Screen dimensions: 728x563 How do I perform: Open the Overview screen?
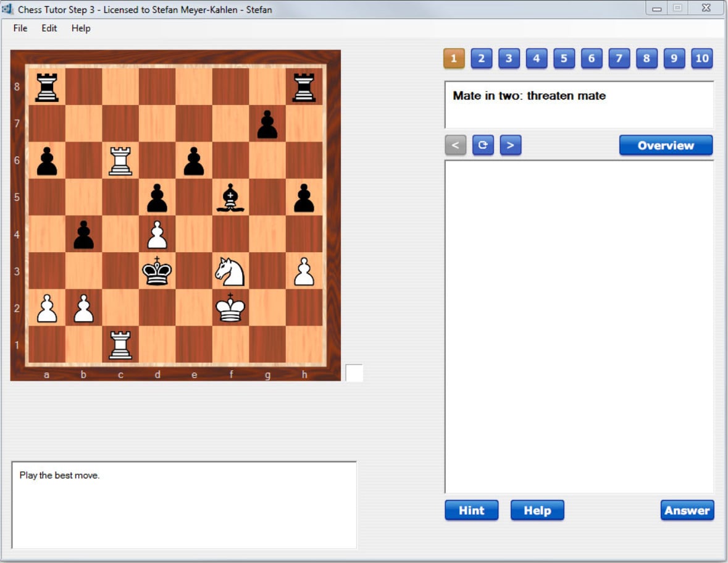[x=666, y=145]
